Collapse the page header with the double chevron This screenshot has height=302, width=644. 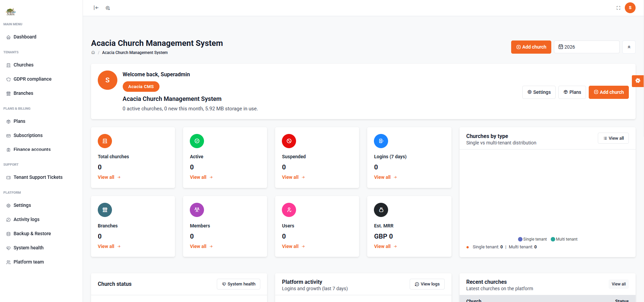click(x=629, y=47)
